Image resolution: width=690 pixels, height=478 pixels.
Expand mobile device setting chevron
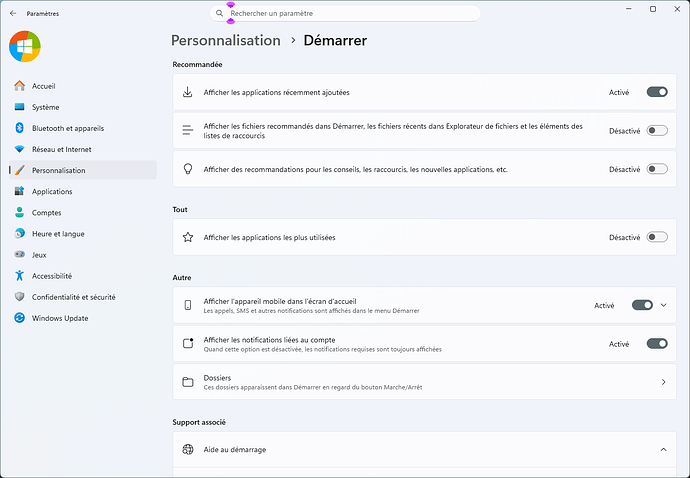[x=664, y=305]
